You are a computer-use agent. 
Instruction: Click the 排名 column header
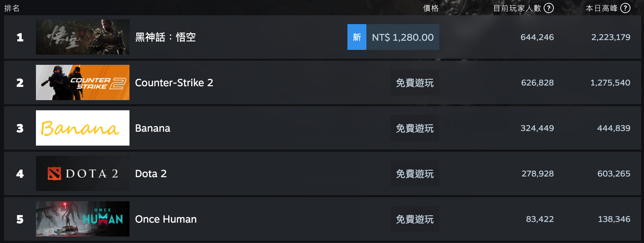12,8
